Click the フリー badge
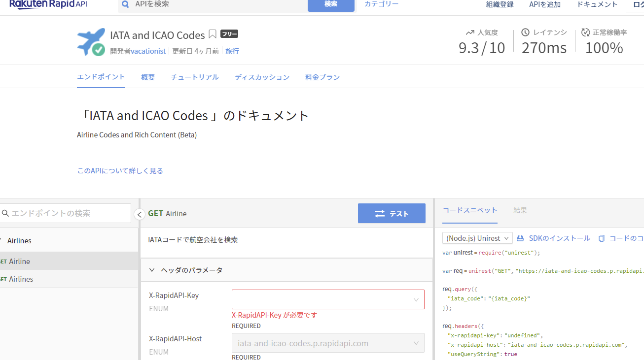The height and width of the screenshot is (360, 644). pyautogui.click(x=229, y=34)
